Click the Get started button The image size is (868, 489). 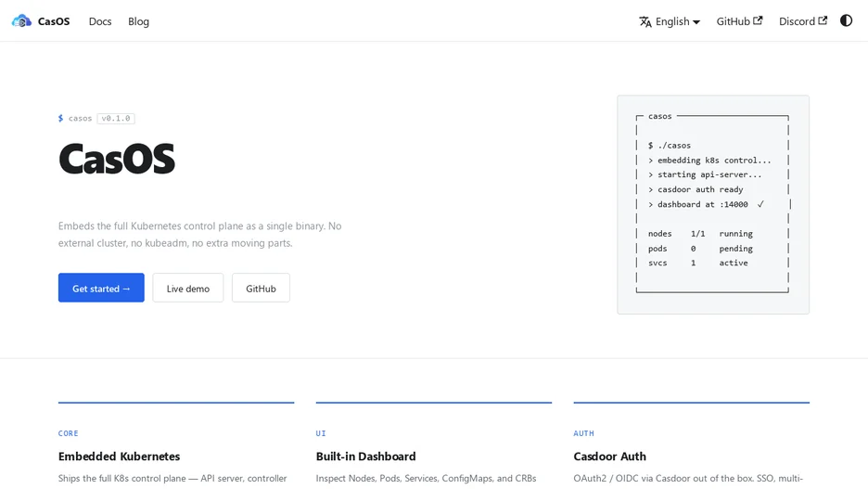coord(101,288)
